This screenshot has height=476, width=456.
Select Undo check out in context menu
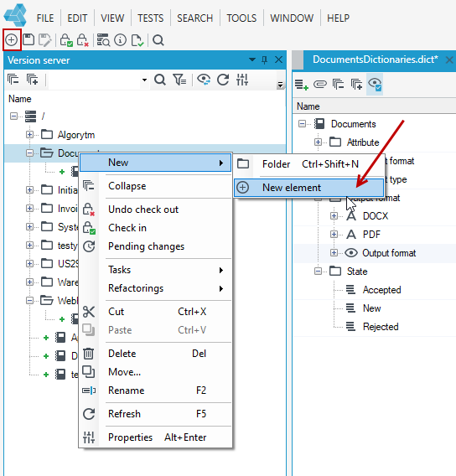(155, 210)
